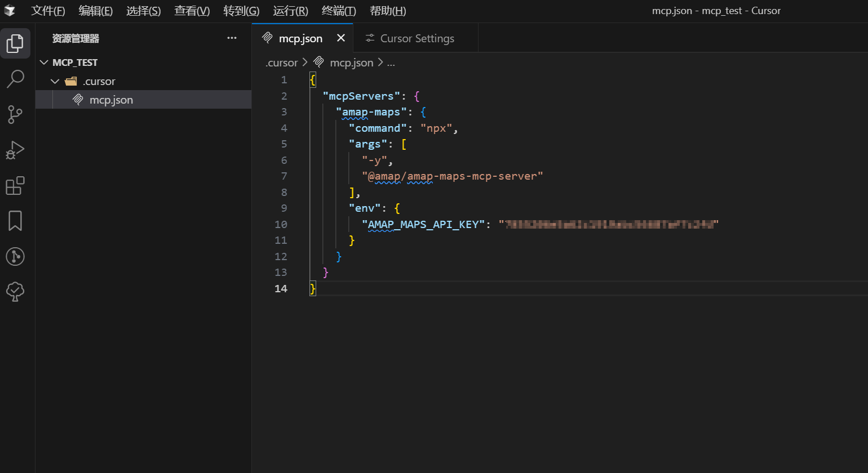Click the breadcrumb chevron after .cursor
The width and height of the screenshot is (868, 473).
coord(305,62)
